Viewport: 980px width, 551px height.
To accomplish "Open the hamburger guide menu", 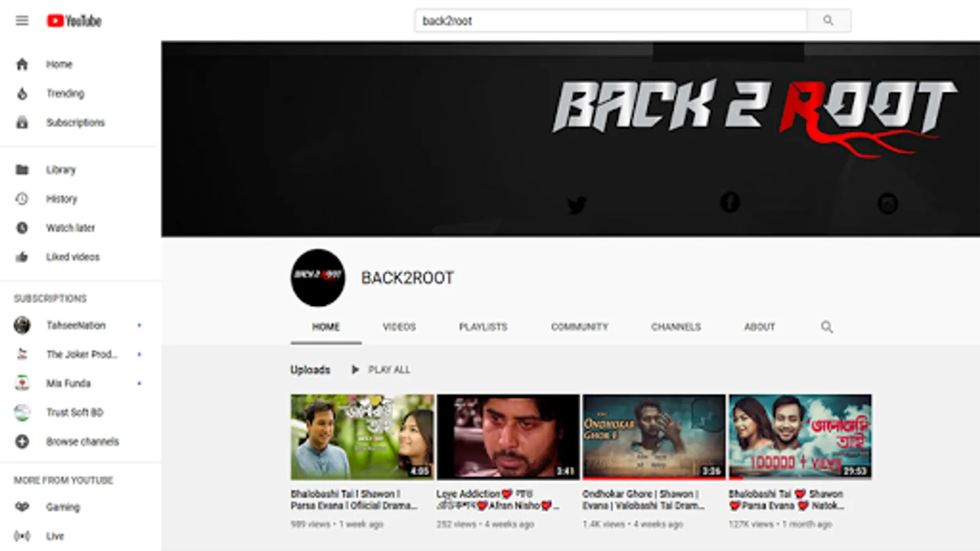I will [x=22, y=21].
